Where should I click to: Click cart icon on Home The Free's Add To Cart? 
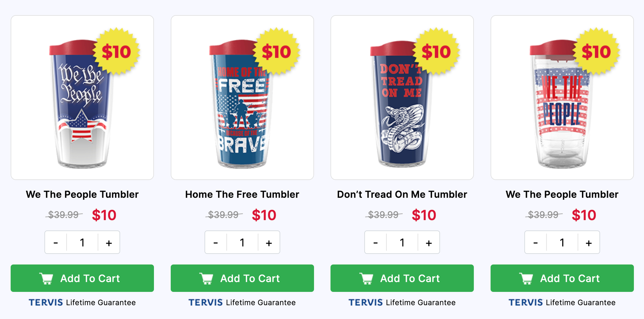tap(206, 278)
